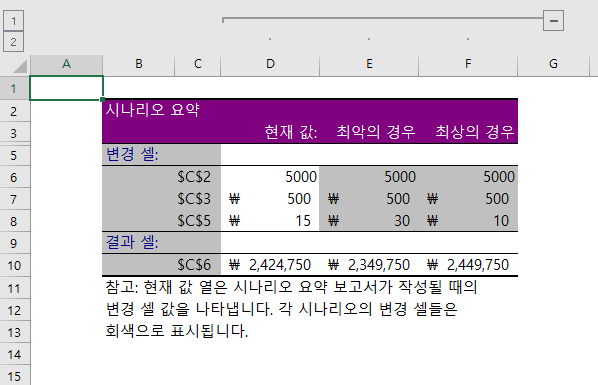Click the active cell A1
The image size is (598, 385).
click(66, 88)
